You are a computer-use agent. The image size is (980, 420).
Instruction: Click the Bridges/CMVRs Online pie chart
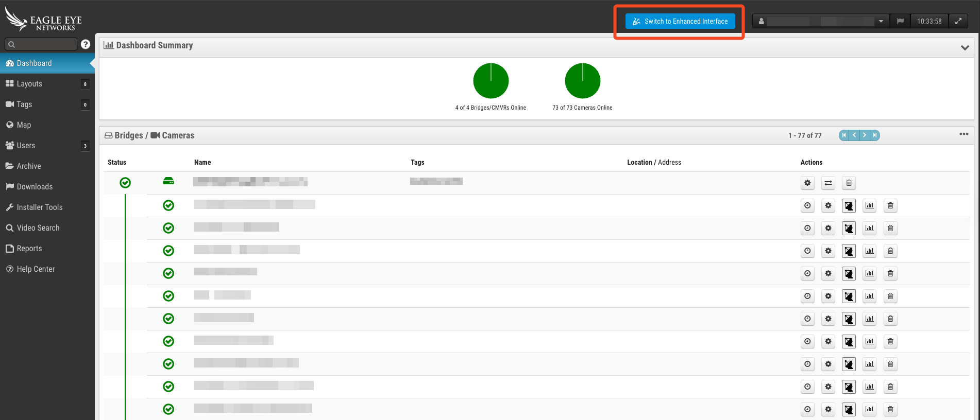coord(491,81)
